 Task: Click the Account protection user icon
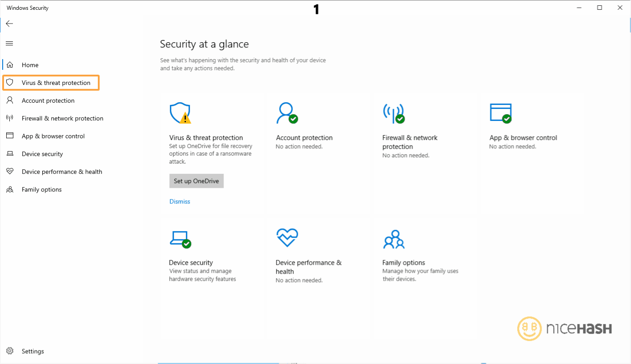click(x=287, y=112)
